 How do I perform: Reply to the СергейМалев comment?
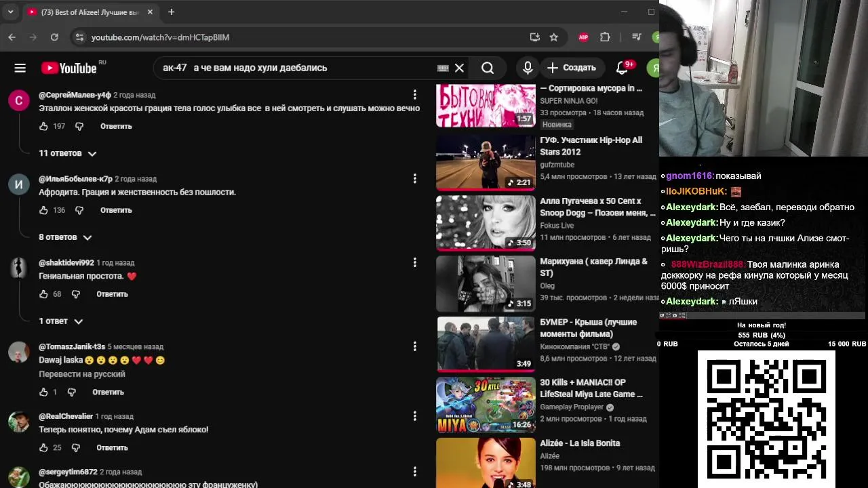pyautogui.click(x=116, y=126)
